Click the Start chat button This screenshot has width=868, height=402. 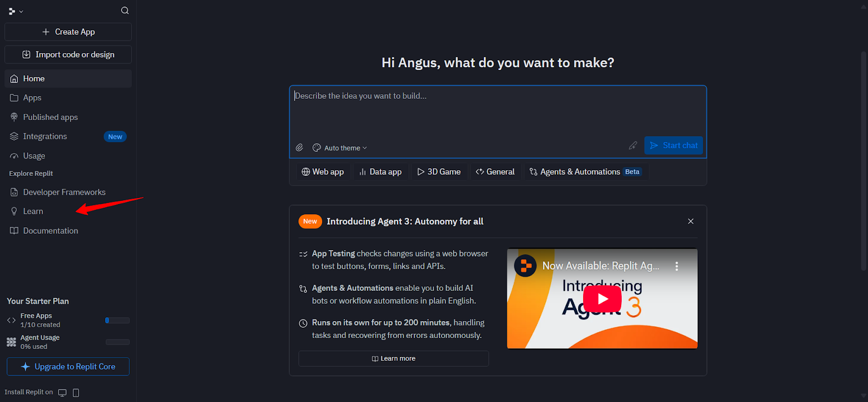point(674,145)
